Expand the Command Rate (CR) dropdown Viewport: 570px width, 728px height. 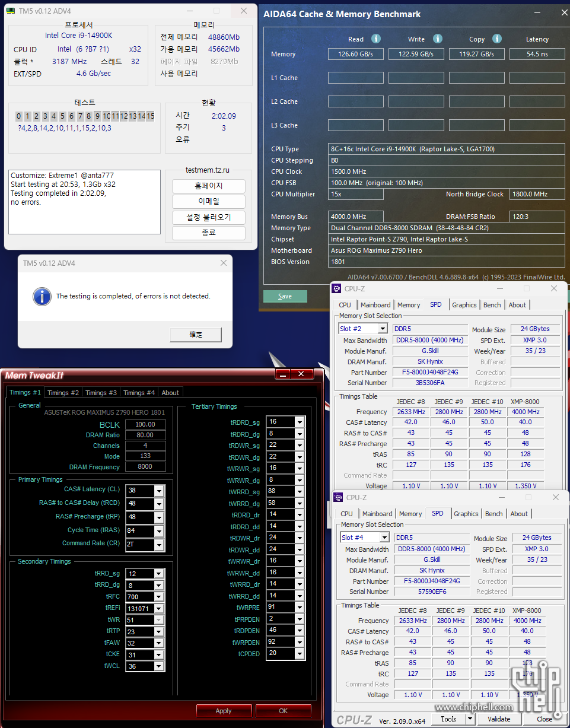pos(158,544)
